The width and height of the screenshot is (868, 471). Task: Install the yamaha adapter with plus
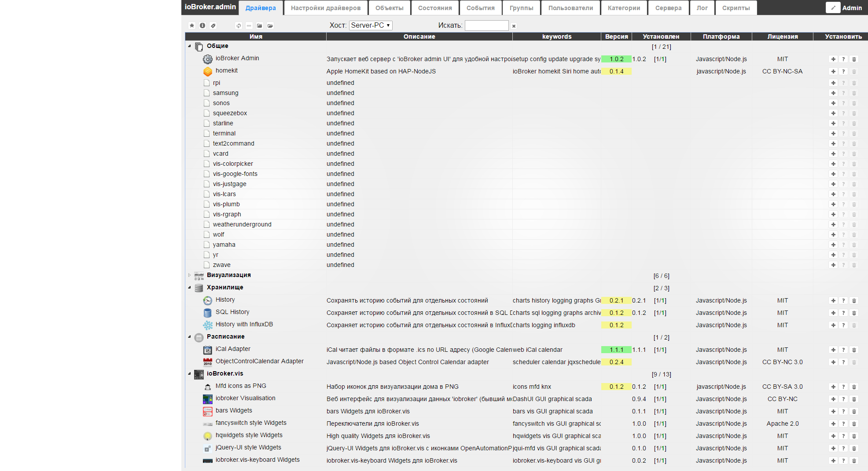pyautogui.click(x=833, y=245)
